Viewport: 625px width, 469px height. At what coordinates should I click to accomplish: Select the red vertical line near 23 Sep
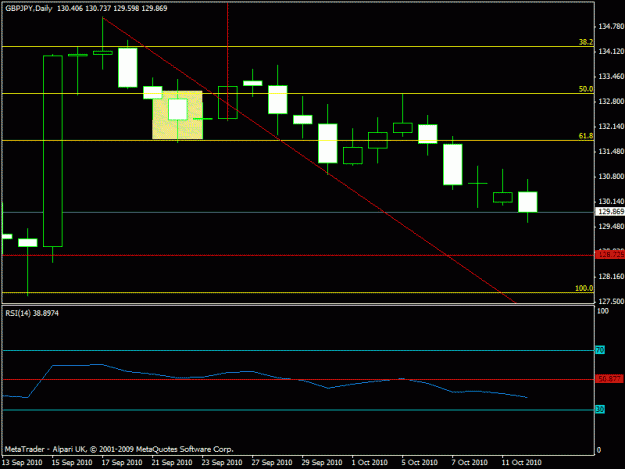228,60
